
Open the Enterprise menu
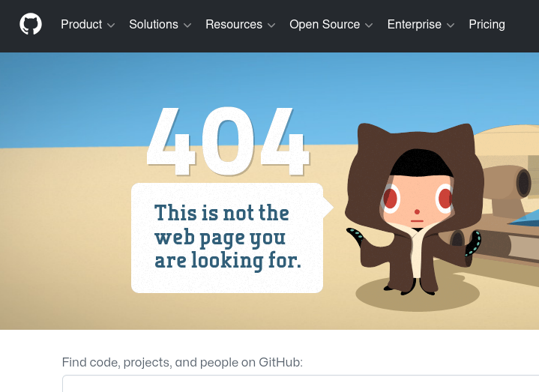coord(421,25)
